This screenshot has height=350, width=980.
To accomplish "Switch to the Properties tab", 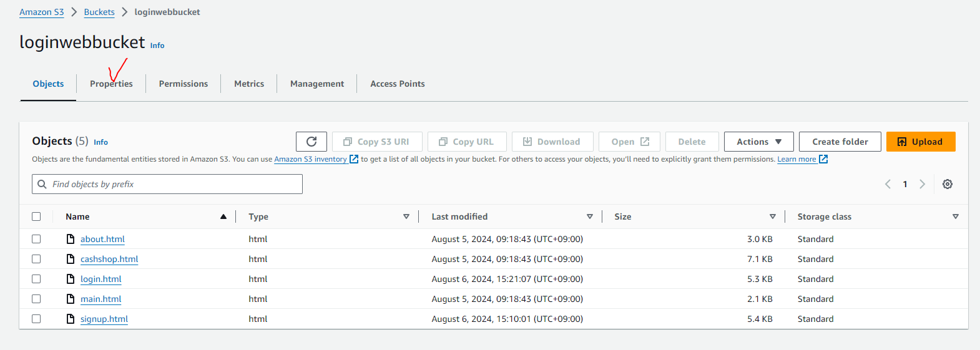I will pos(111,84).
